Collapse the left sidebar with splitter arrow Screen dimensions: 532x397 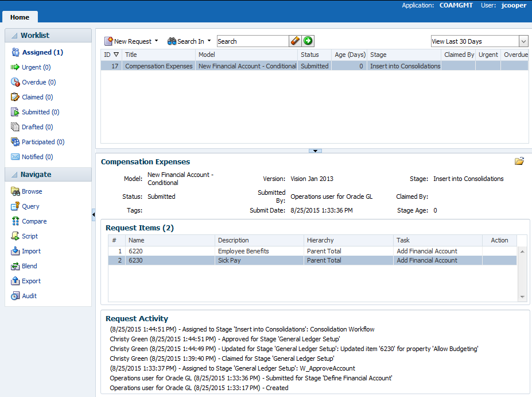pos(94,215)
